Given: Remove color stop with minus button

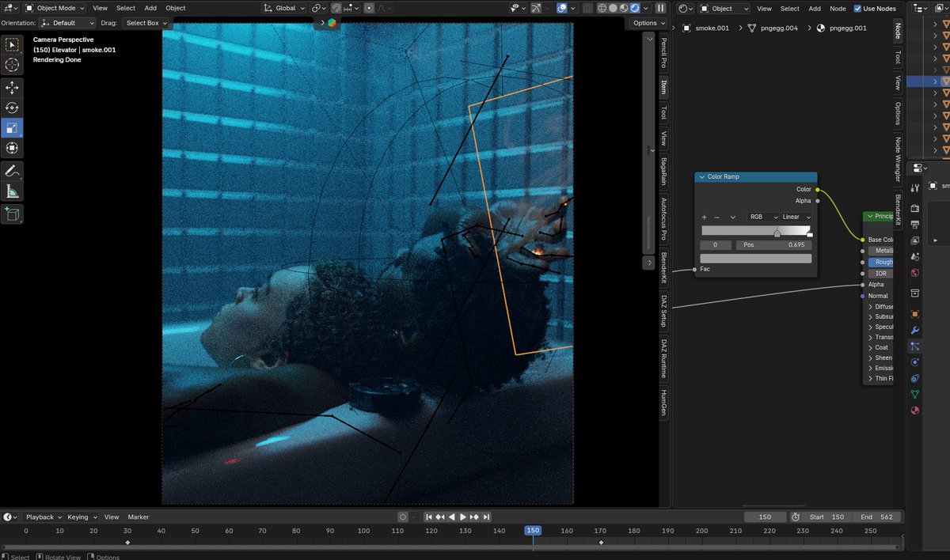Looking at the screenshot, I should [717, 217].
